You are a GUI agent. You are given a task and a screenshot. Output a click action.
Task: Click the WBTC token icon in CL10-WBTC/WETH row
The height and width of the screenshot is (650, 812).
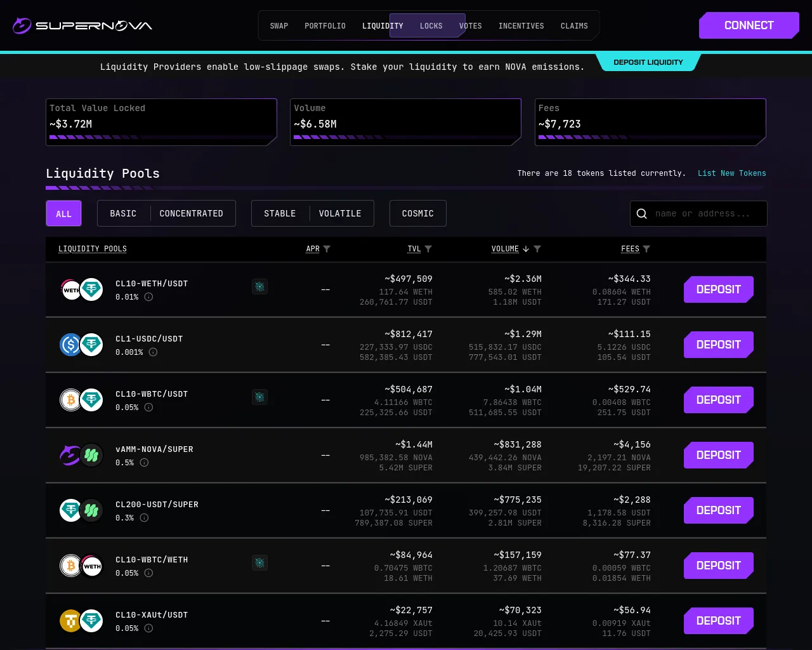[x=70, y=566]
